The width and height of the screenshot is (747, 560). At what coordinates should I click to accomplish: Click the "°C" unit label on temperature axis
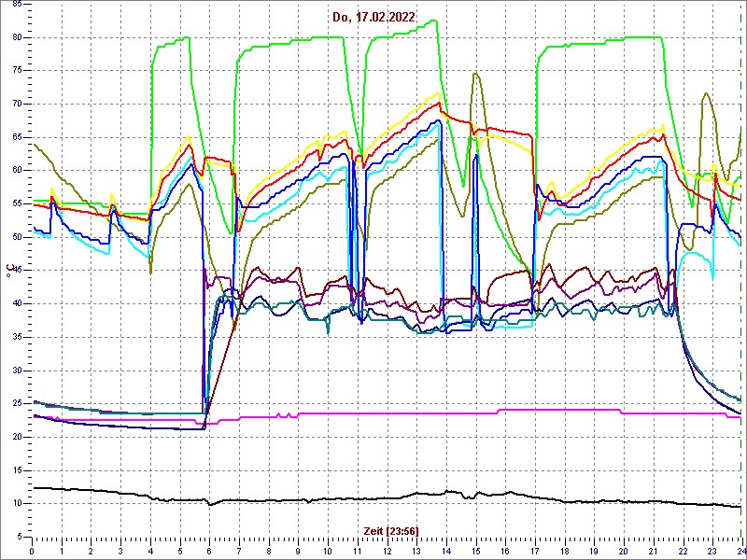click(x=8, y=270)
